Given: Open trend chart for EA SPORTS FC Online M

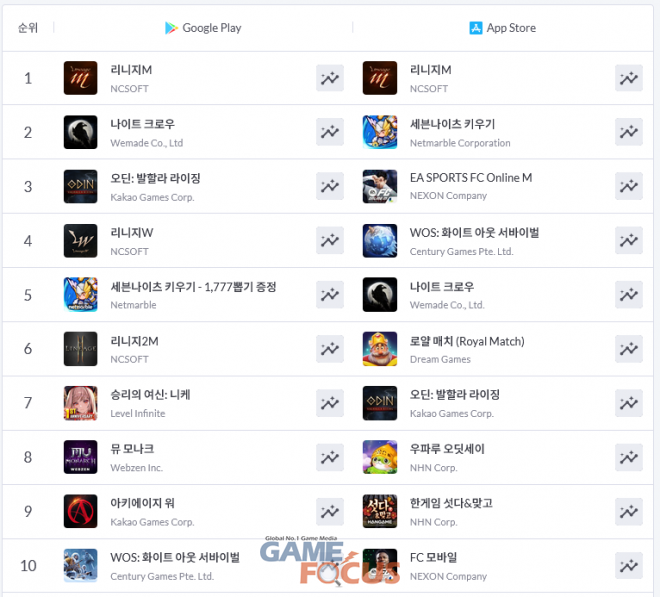Looking at the screenshot, I should (628, 186).
